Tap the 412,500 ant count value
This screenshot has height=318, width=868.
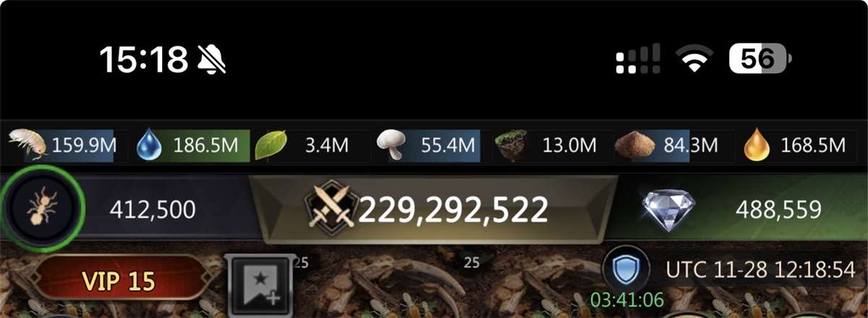pos(153,210)
